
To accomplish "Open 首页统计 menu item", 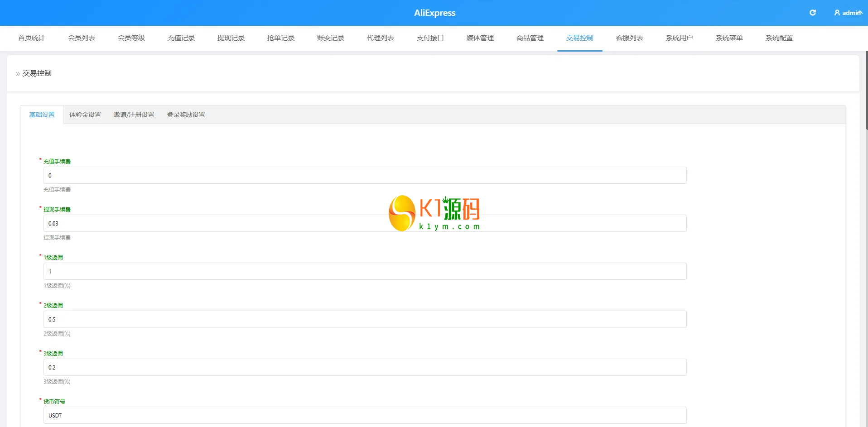I will tap(32, 38).
